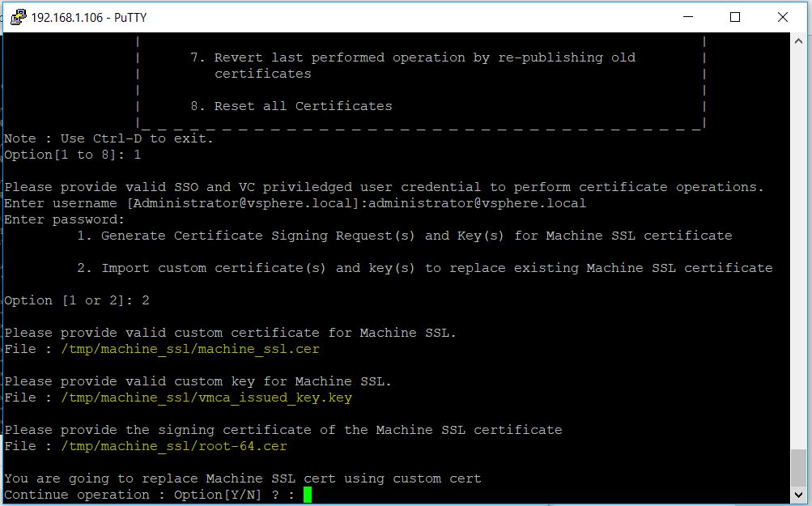
Task: Click 'Note : Use Ctrl-D to exit.' line
Action: pyautogui.click(x=108, y=138)
